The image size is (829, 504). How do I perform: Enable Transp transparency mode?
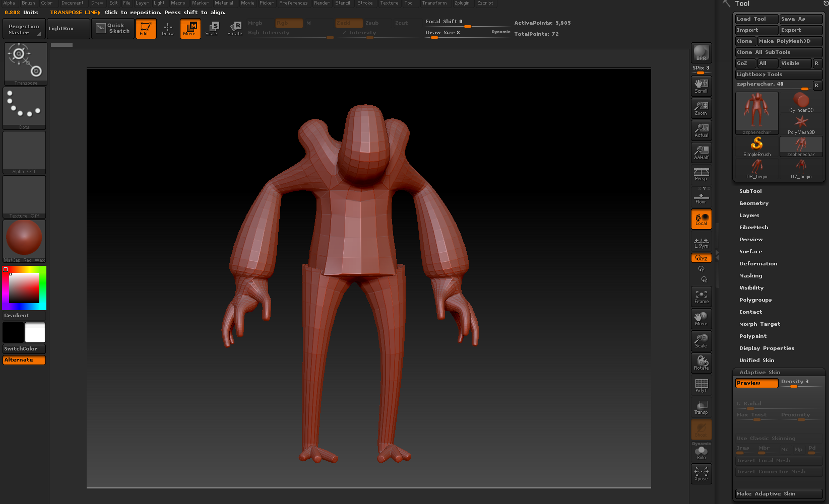click(x=701, y=407)
